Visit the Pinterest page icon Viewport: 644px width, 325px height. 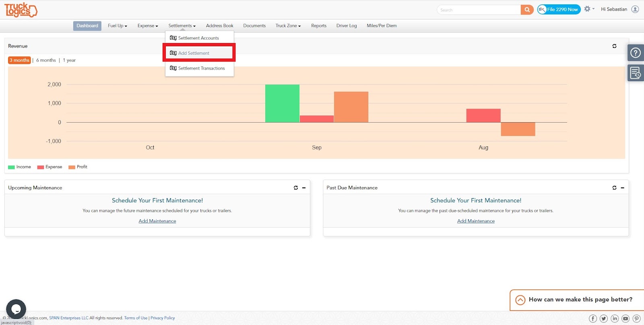click(x=636, y=319)
